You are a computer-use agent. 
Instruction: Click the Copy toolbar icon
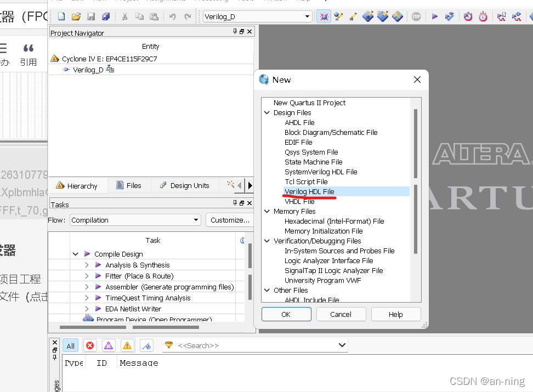139,16
